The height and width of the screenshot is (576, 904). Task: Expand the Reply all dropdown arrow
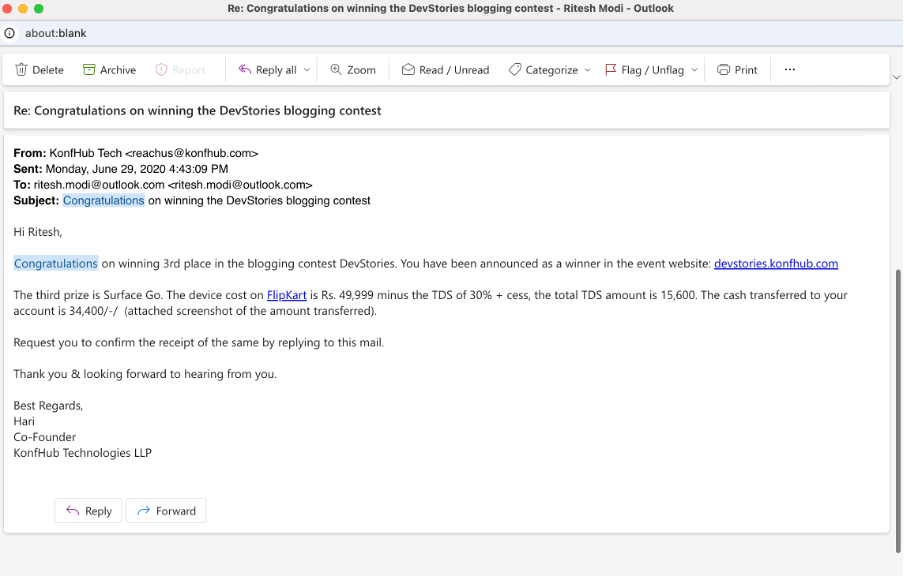click(307, 70)
